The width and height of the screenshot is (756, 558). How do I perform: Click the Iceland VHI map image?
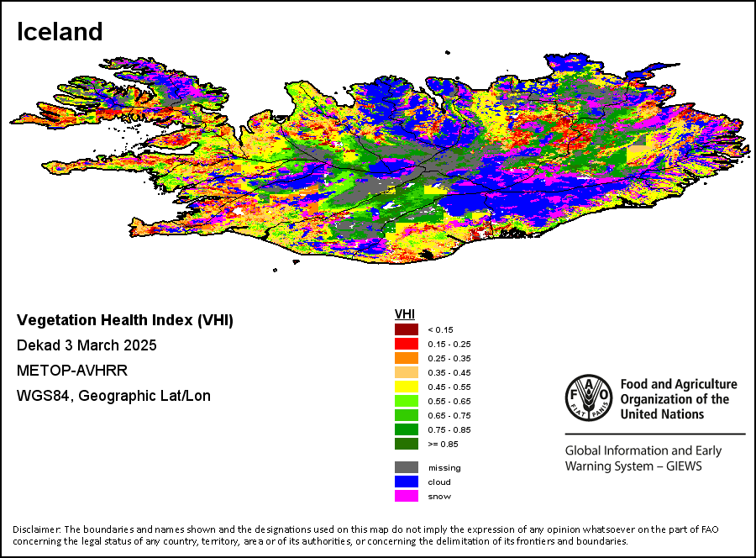(381, 161)
